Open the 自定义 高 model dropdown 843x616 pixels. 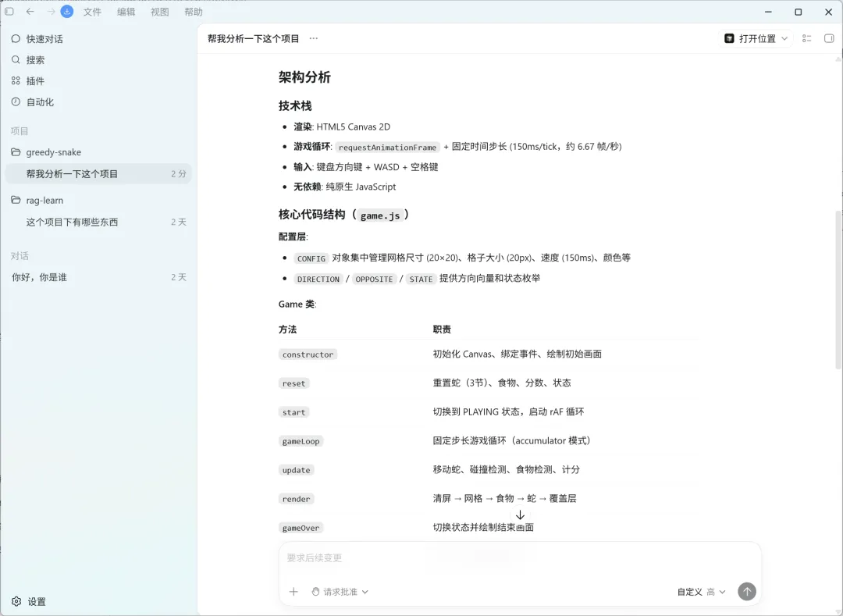pyautogui.click(x=701, y=592)
